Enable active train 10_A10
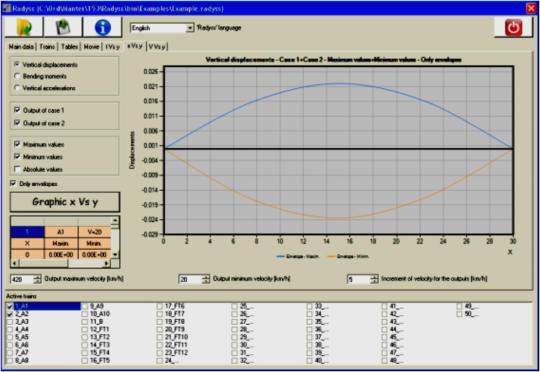 pos(85,314)
